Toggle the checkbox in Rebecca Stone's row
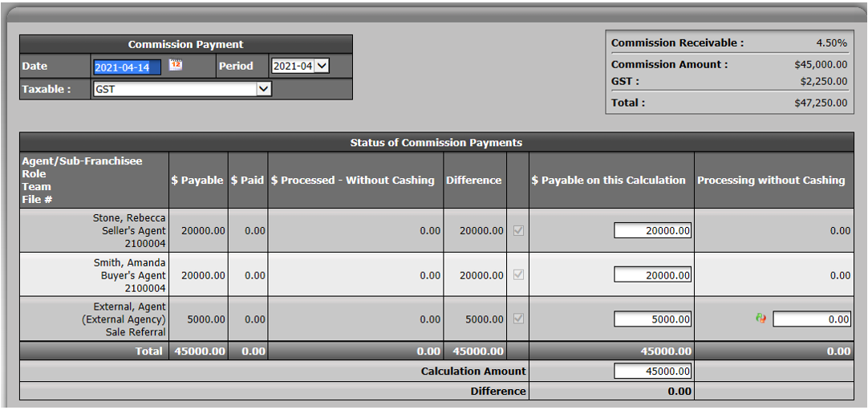 519,231
